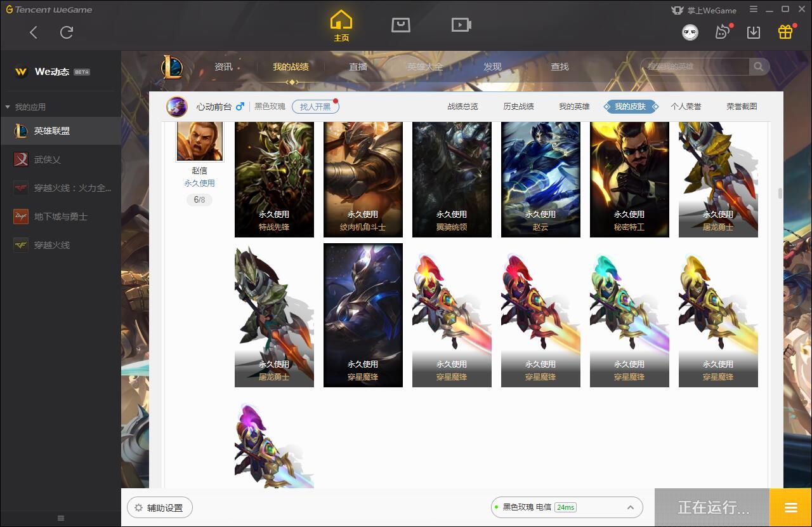Click the summoner profile avatar next to 心动前台
This screenshot has height=527, width=812.
point(177,107)
